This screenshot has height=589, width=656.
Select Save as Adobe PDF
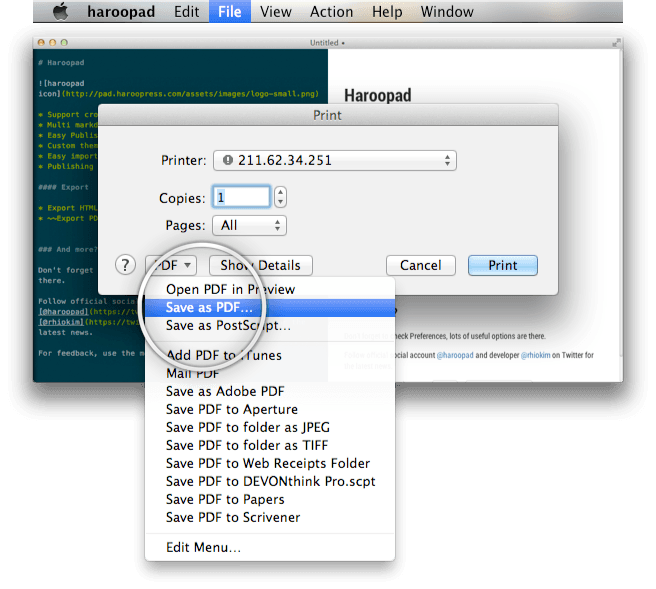point(225,391)
